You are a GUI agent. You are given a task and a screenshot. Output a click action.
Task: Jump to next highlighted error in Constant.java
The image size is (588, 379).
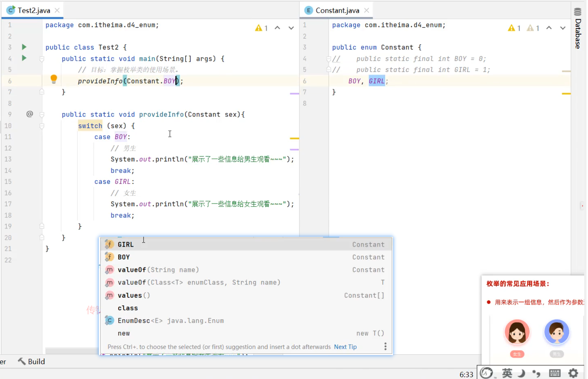563,28
